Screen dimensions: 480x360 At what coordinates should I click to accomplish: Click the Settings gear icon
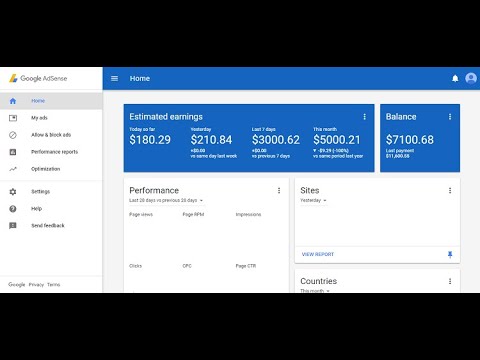pos(13,192)
